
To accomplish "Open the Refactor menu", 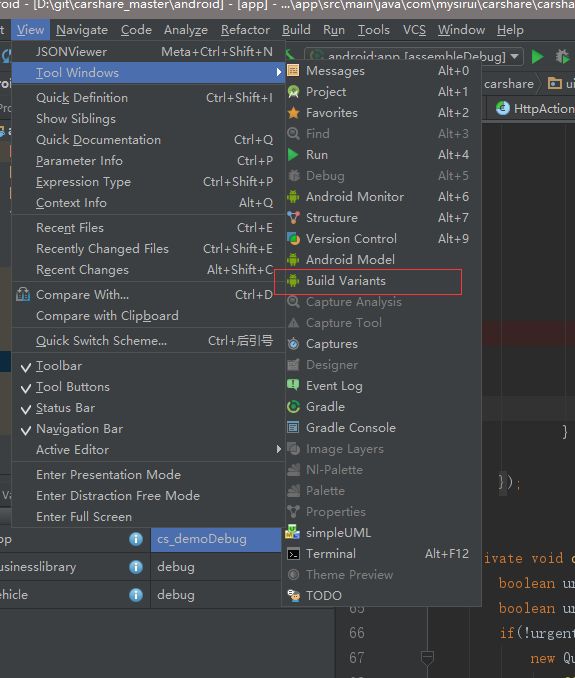I will point(245,30).
